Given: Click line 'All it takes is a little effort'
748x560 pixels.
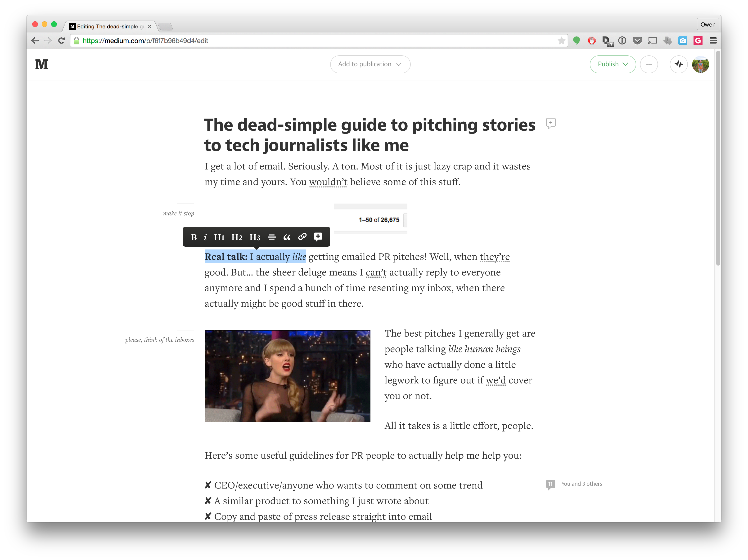Looking at the screenshot, I should 459,426.
